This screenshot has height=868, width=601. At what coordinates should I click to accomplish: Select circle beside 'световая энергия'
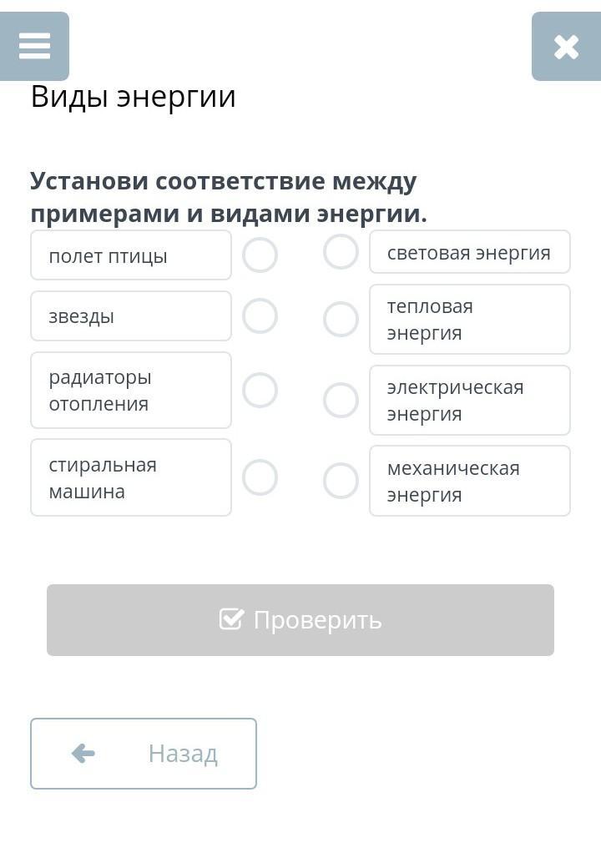click(x=341, y=251)
